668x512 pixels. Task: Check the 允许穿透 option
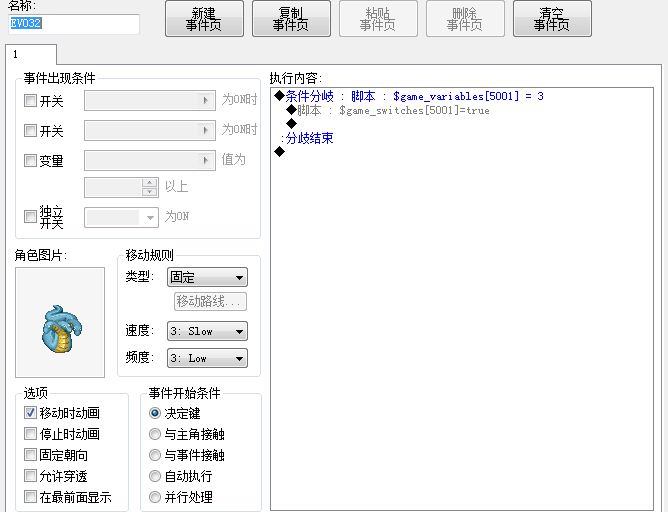pyautogui.click(x=30, y=475)
